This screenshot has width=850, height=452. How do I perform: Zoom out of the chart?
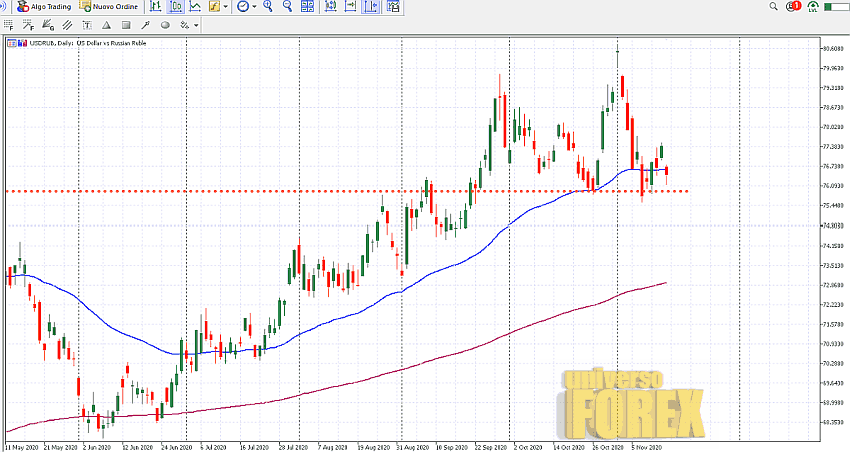point(288,6)
